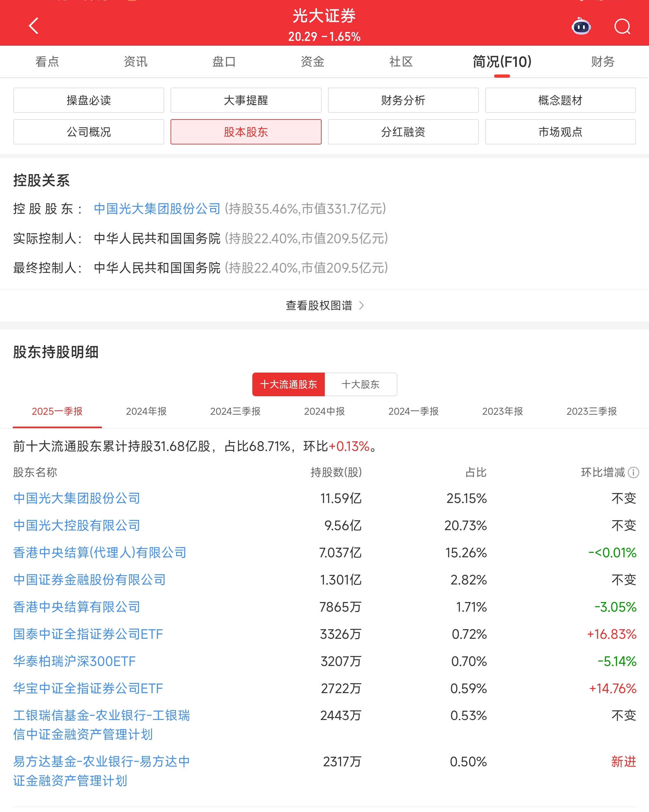Screen dimensions: 649x812
Task: Tap the 股东持股明细 heading
Action: coord(56,352)
